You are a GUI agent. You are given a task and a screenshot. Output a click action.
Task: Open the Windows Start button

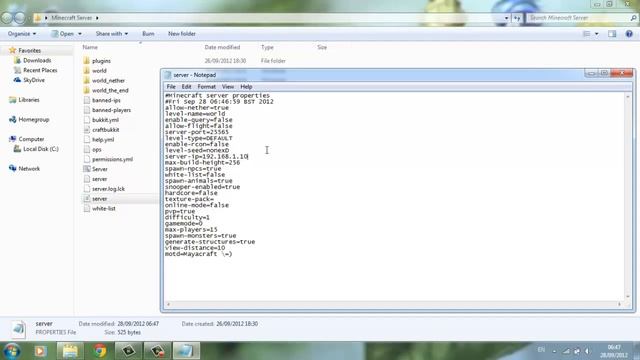coord(12,351)
